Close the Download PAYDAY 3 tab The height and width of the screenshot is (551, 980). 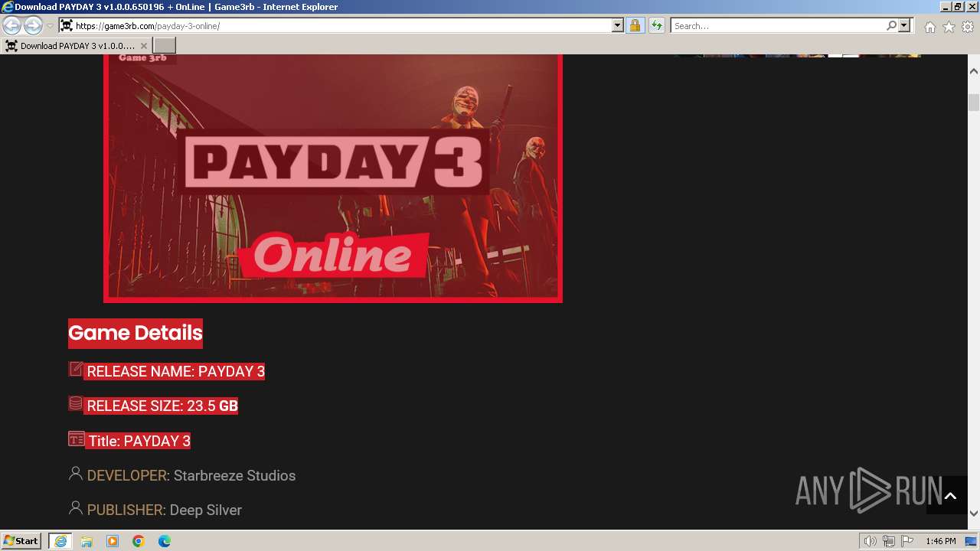(143, 46)
